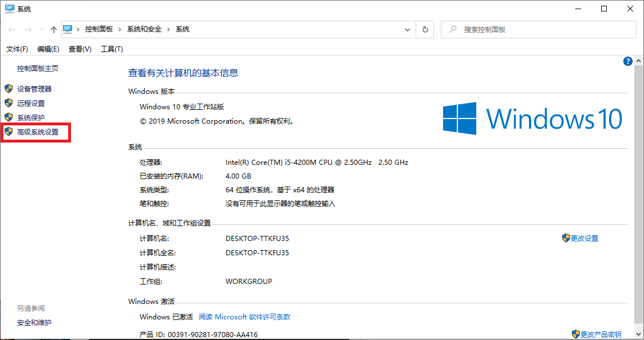Viewport: 644px width, 340px height.
Task: Click the computer icon in address bar
Action: pyautogui.click(x=68, y=29)
